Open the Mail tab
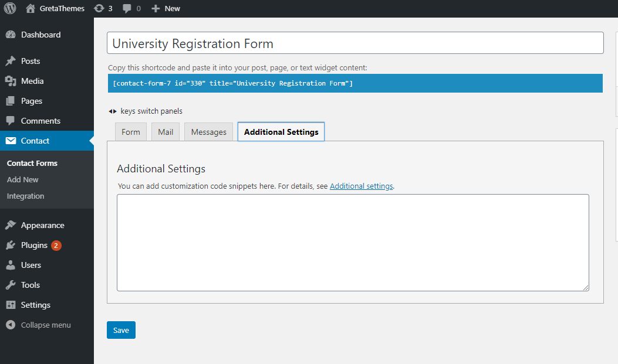 tap(165, 131)
